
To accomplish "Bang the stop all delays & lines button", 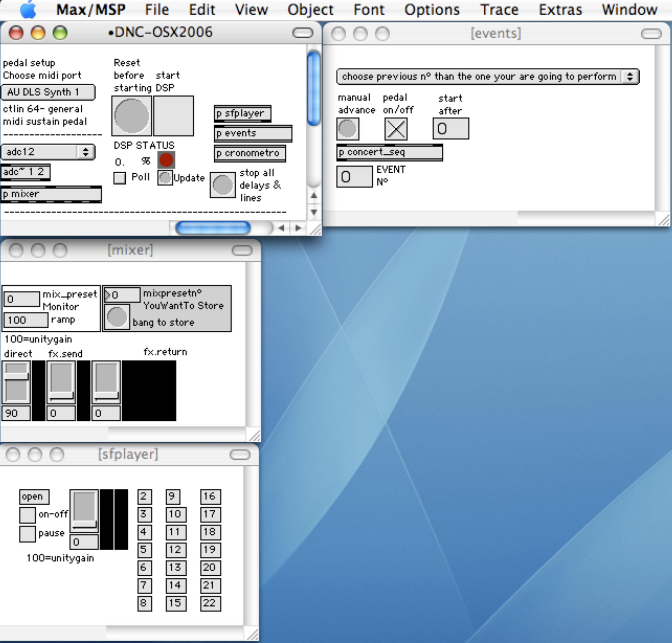I will pos(223,185).
